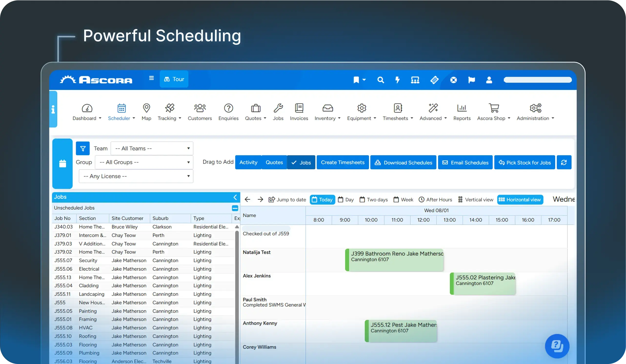
Task: Enable After Hours view
Action: [435, 200]
